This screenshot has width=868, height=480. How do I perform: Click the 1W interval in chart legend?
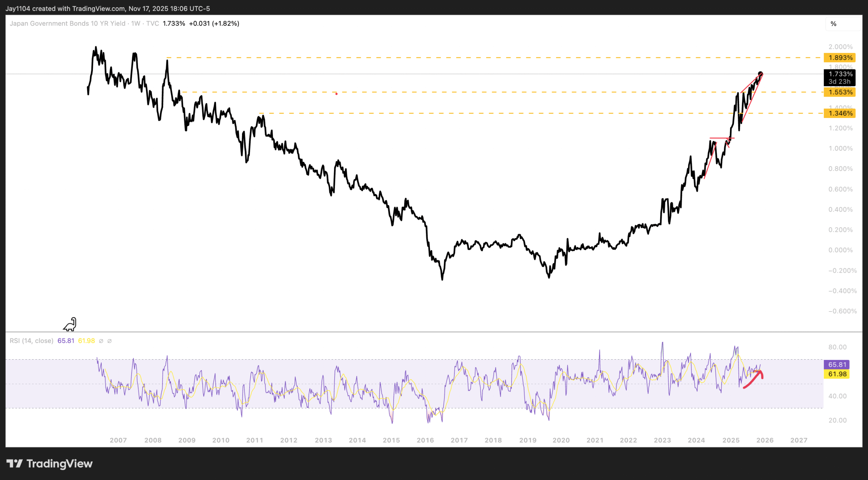136,23
